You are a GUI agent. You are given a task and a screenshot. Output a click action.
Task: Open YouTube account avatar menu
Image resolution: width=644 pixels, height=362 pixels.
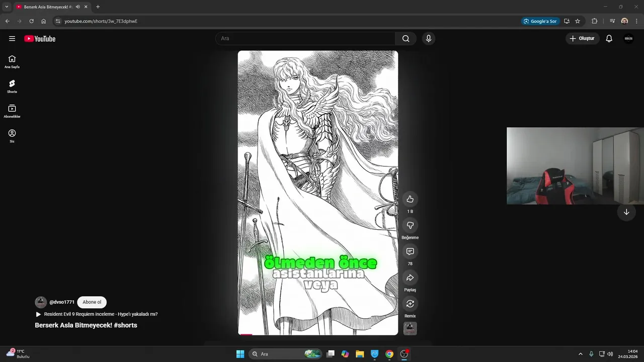click(628, 39)
